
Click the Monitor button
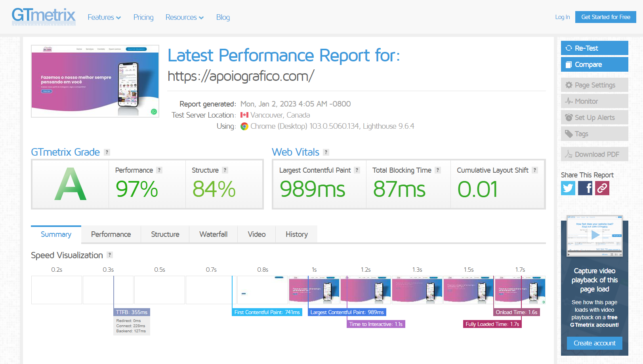(595, 101)
